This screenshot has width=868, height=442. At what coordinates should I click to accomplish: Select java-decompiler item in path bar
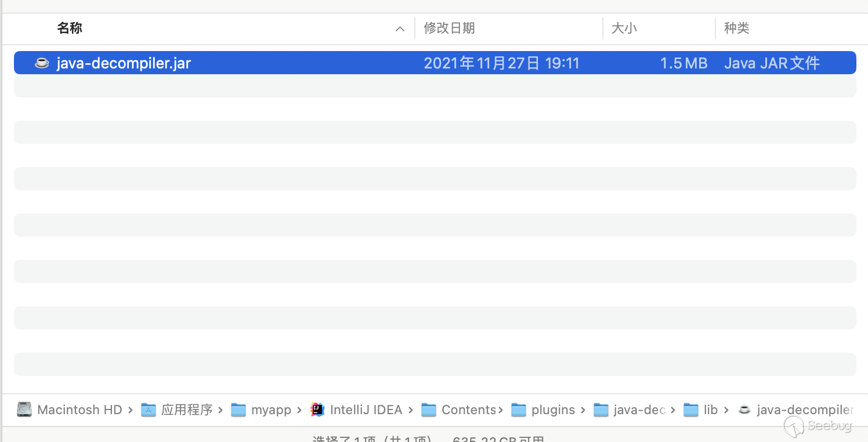tap(805, 410)
